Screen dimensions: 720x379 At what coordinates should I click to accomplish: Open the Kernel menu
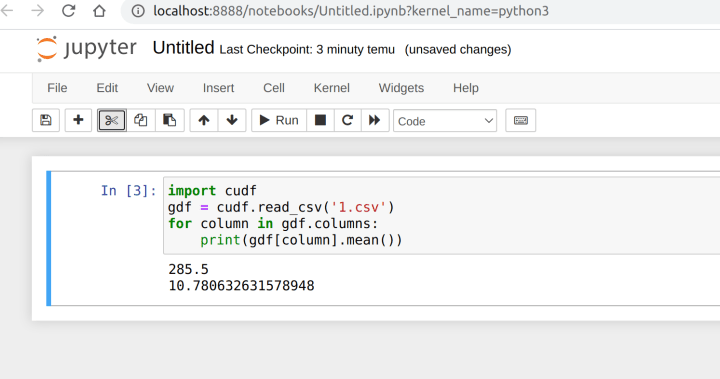(332, 88)
